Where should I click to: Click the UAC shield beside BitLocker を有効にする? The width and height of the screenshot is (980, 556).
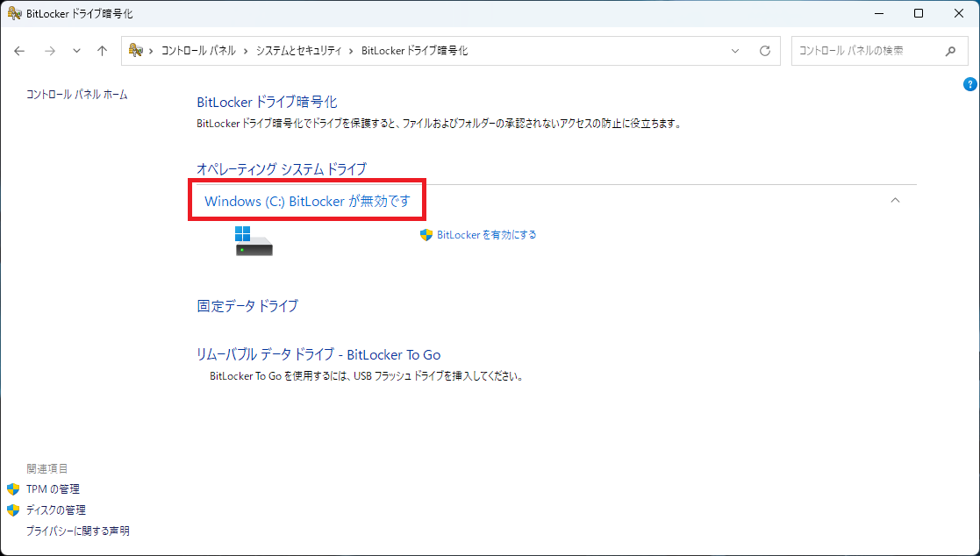click(x=426, y=234)
